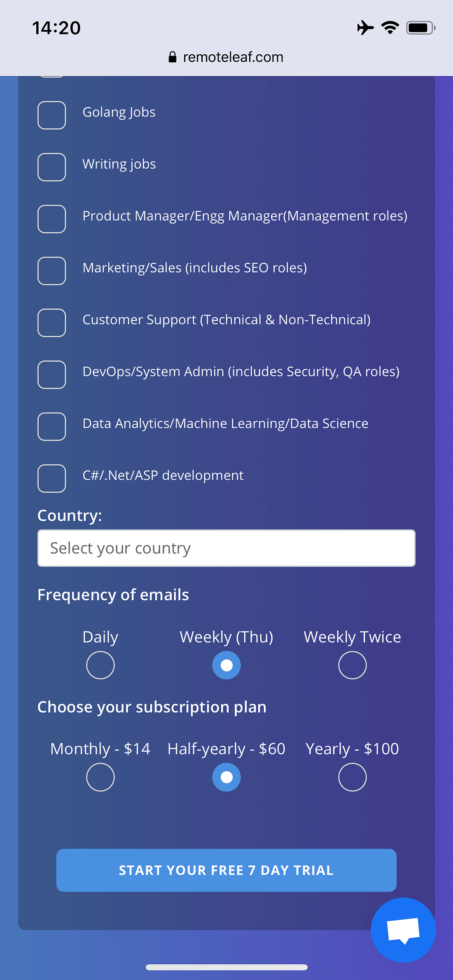
Task: Tap the remoteleaf.com address bar
Action: [x=226, y=57]
